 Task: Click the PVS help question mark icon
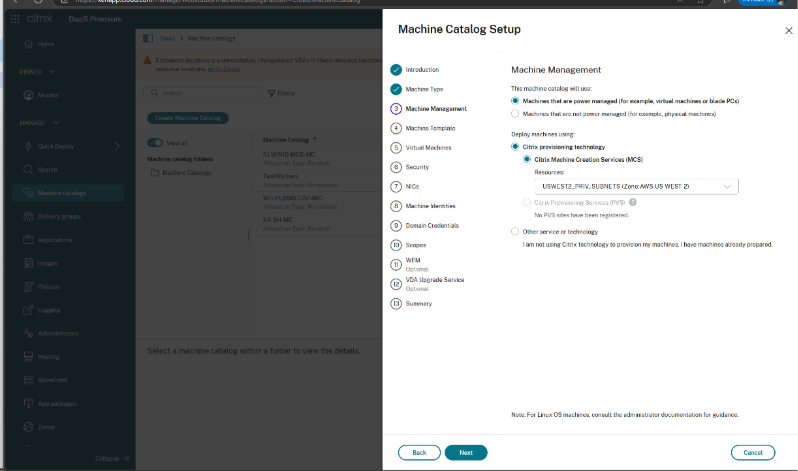point(633,202)
